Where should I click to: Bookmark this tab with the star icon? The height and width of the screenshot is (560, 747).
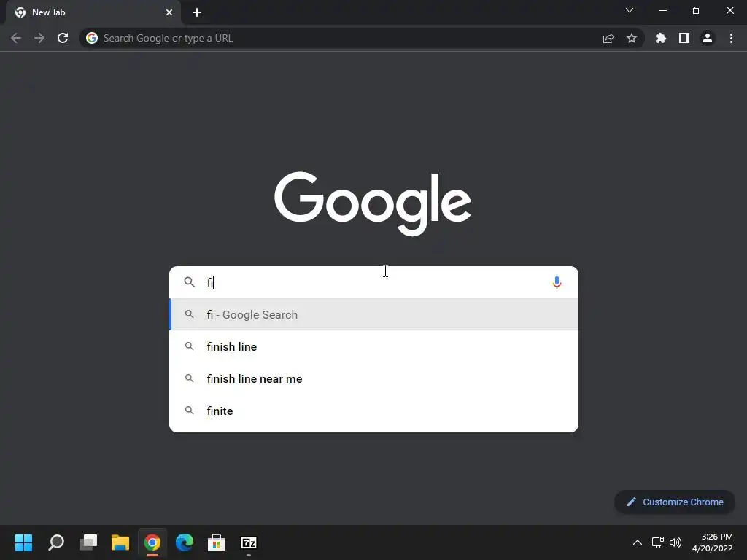pos(632,38)
